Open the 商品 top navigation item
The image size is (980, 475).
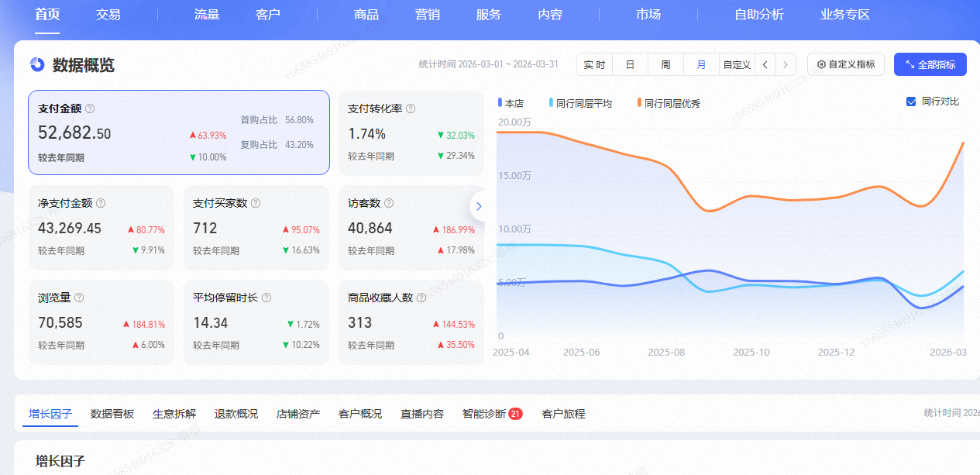pyautogui.click(x=366, y=15)
